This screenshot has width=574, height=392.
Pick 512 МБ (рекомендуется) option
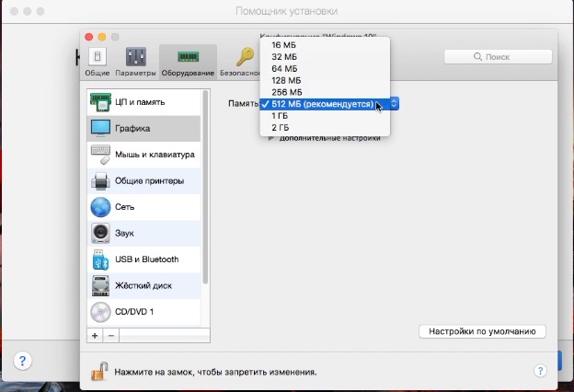tap(322, 104)
